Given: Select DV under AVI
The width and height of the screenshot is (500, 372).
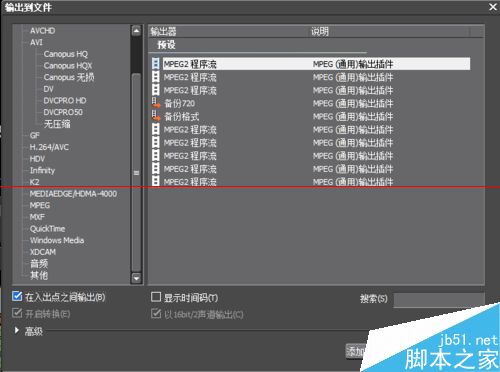Looking at the screenshot, I should pyautogui.click(x=48, y=89).
